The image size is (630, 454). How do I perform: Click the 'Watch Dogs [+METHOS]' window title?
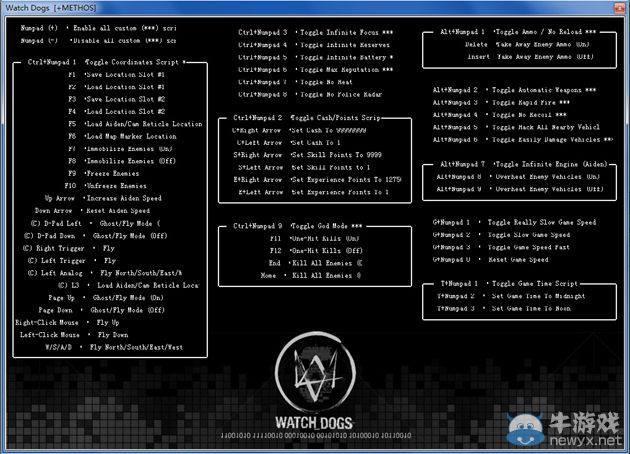[51, 8]
